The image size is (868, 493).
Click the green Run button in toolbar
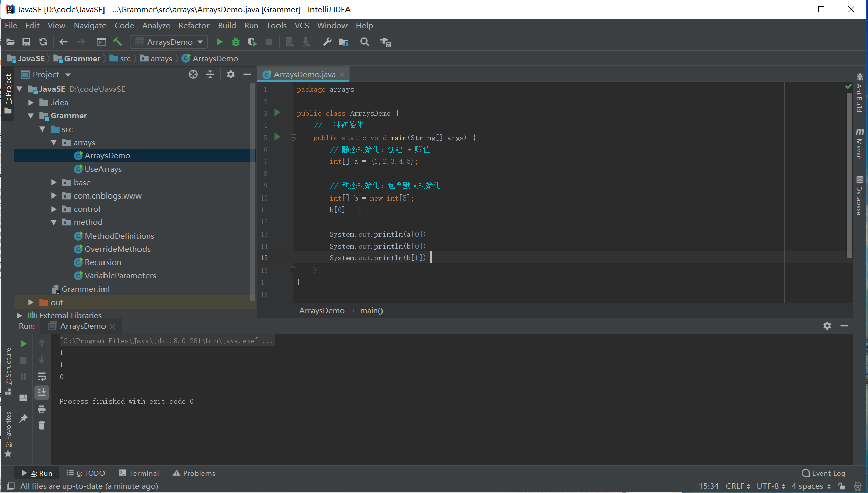click(219, 42)
